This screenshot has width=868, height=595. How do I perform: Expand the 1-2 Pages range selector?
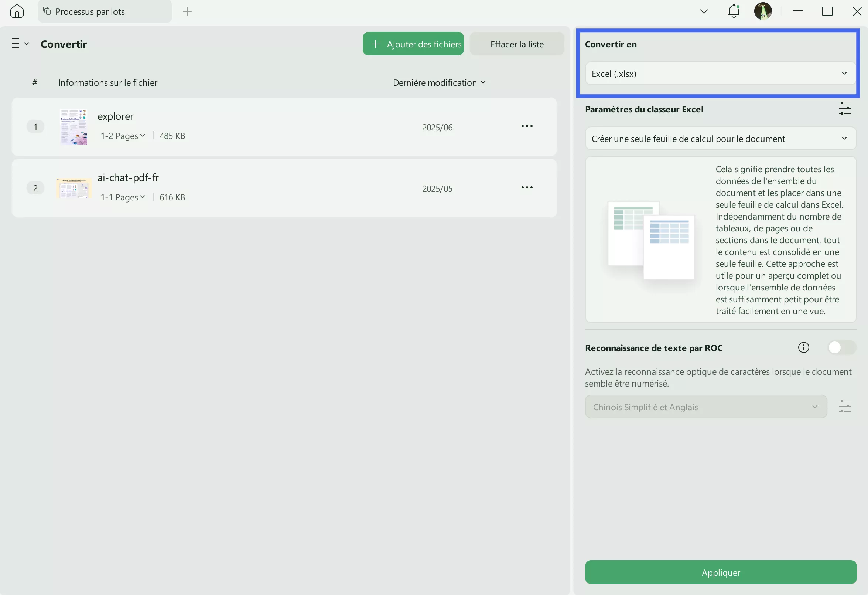pyautogui.click(x=123, y=136)
